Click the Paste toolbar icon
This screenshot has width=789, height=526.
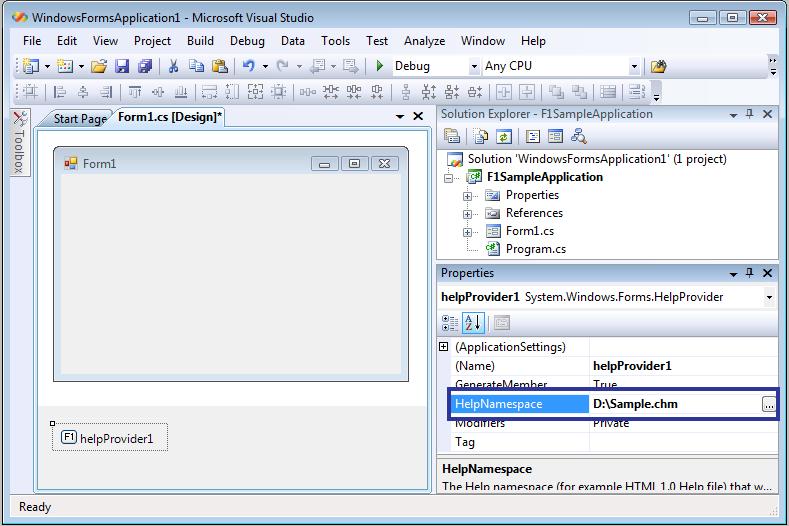click(x=219, y=66)
